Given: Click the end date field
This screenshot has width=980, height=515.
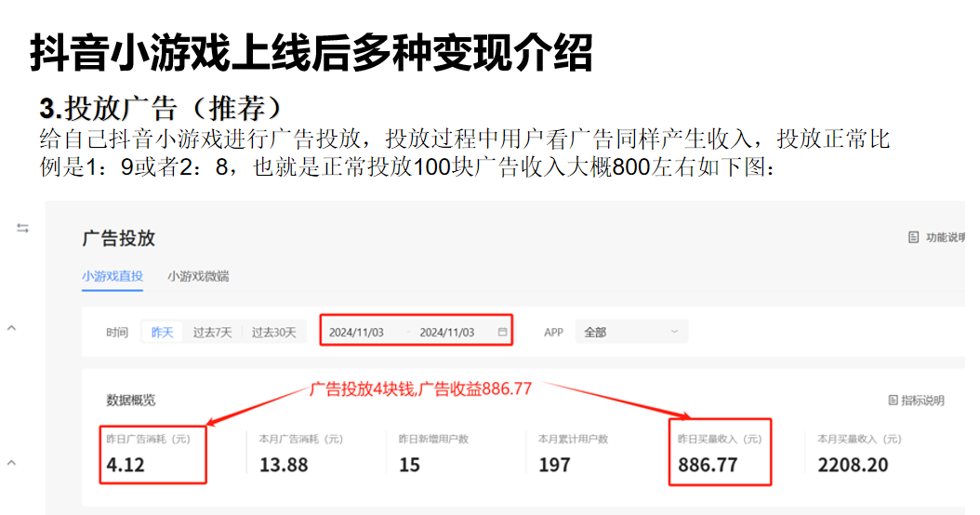Looking at the screenshot, I should click(x=446, y=332).
